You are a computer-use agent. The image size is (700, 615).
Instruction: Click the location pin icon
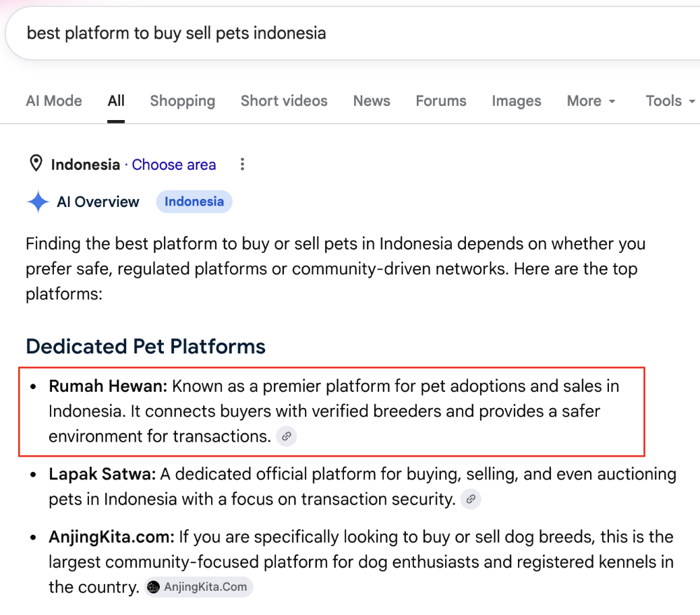(x=36, y=163)
